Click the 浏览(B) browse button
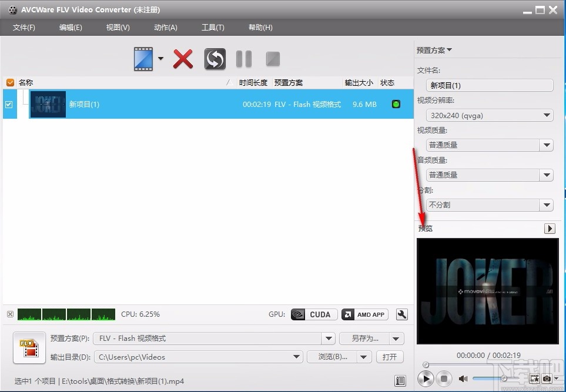Viewport: 566px width, 392px height. coord(332,357)
